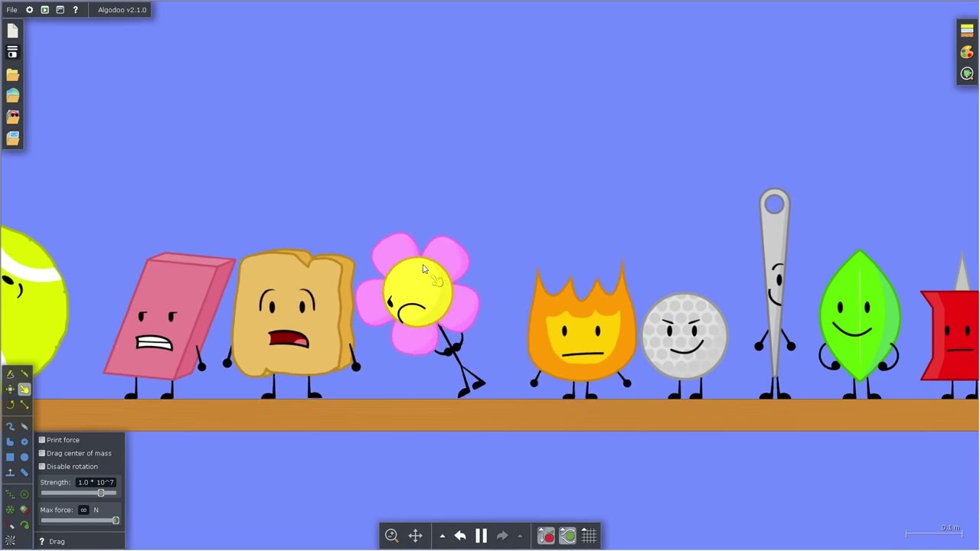
Task: Click the green play tutorial icon
Action: (44, 10)
